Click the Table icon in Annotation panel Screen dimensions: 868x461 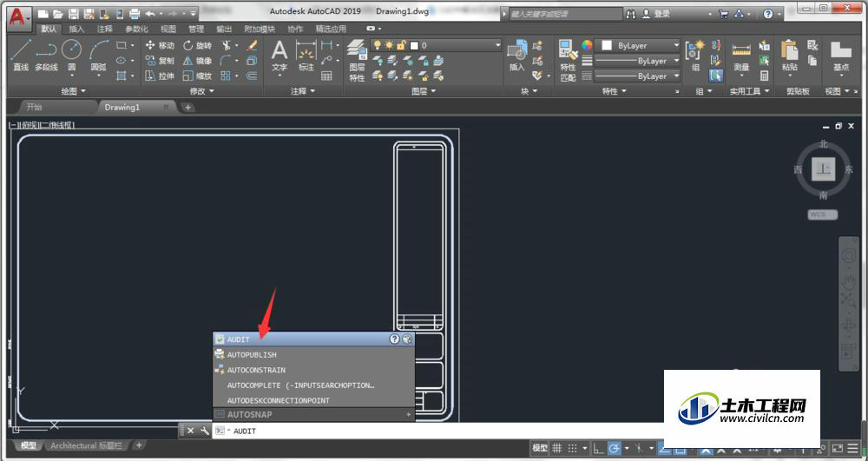pos(326,76)
